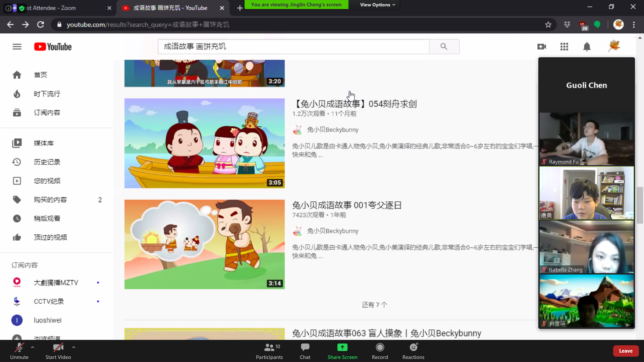Expand 还有 7 个 more results
The height and width of the screenshot is (362, 644).
pyautogui.click(x=374, y=305)
